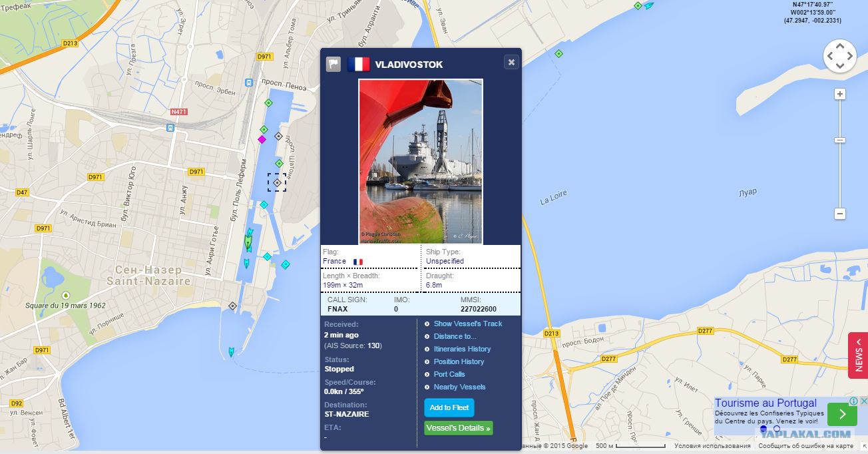
Task: Select green diamond marker at top edge
Action: pos(638,5)
